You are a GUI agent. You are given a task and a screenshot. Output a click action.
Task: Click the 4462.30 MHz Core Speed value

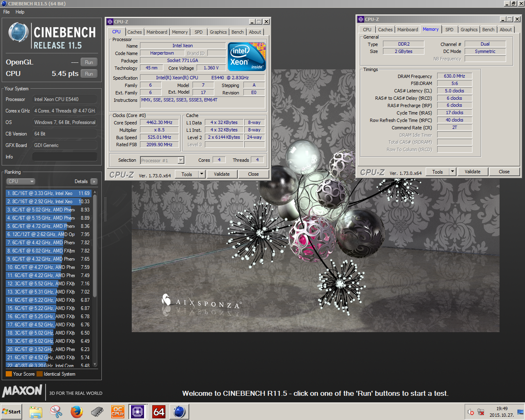click(159, 122)
